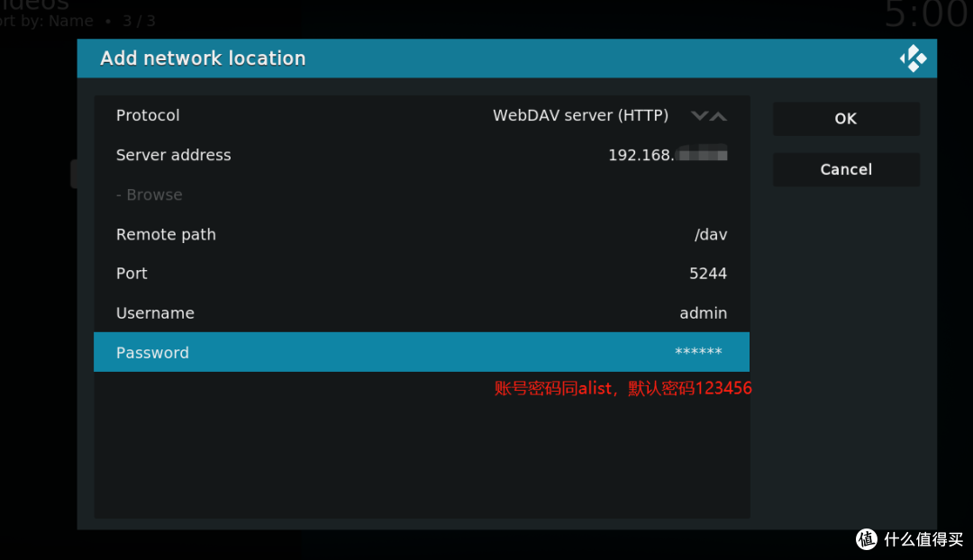Viewport: 973px width, 560px height.
Task: Click the Protocol down arrow
Action: click(x=699, y=116)
